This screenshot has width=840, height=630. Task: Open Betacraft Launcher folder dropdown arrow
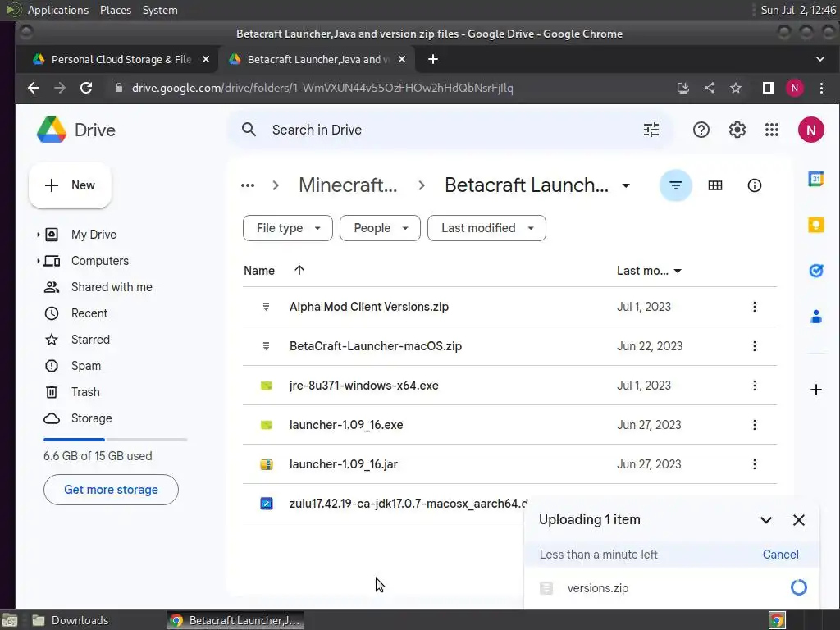[x=626, y=185]
